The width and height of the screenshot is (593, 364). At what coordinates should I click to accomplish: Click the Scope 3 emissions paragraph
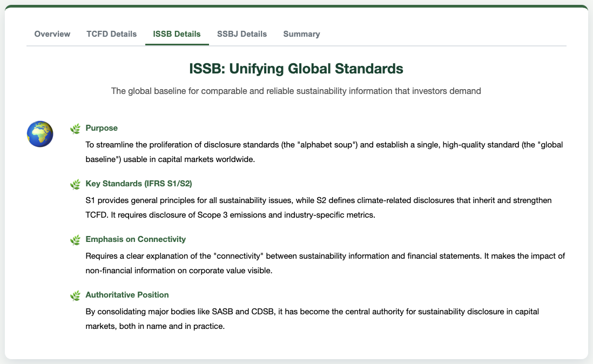click(319, 207)
